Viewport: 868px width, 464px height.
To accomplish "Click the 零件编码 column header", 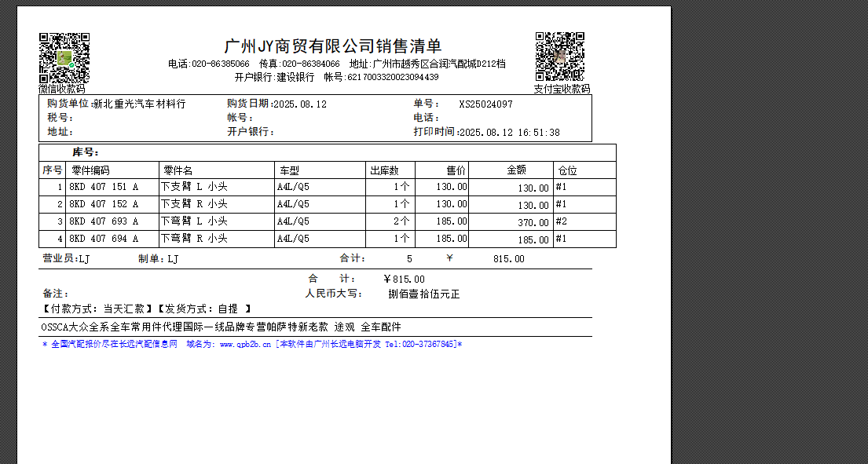I will pyautogui.click(x=91, y=170).
